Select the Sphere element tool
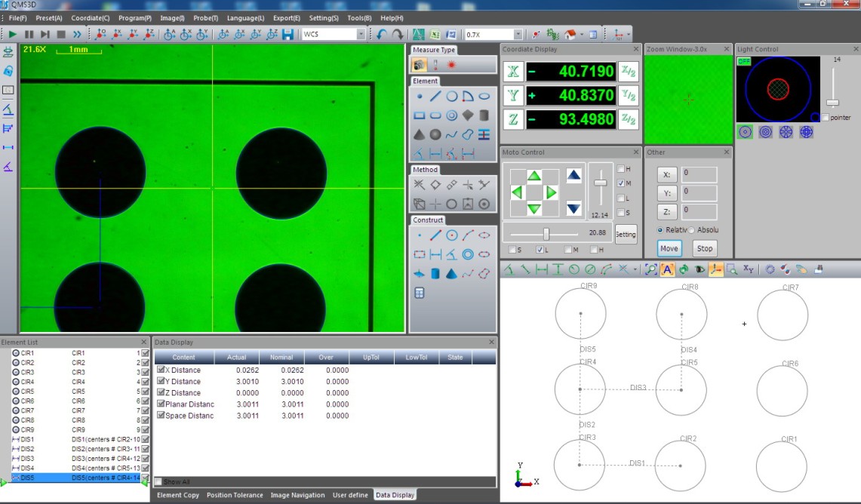This screenshot has height=504, width=861. point(435,134)
